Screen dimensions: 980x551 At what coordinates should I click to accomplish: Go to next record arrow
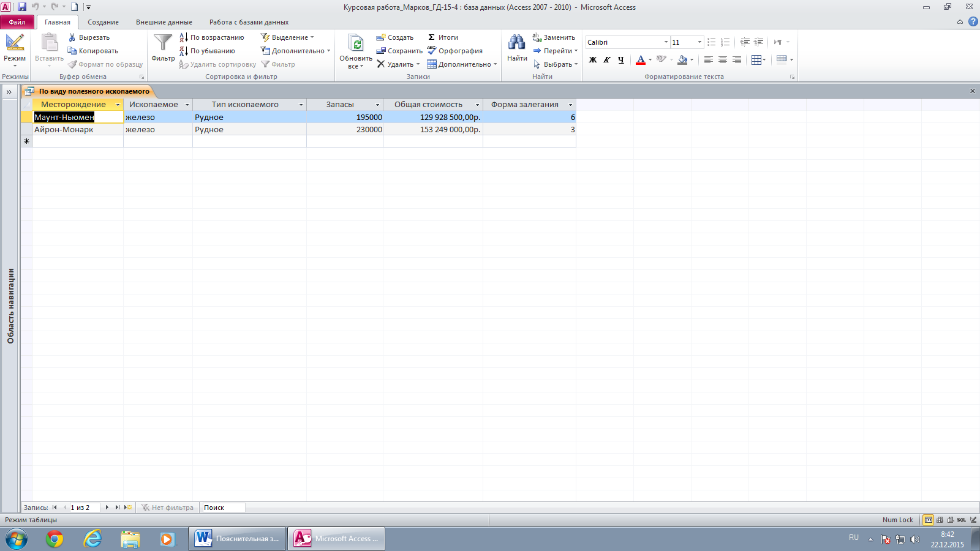(107, 508)
